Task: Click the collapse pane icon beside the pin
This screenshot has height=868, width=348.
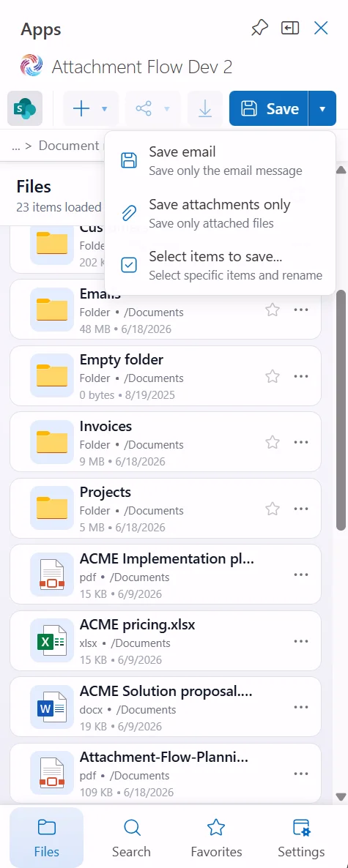Action: pyautogui.click(x=290, y=28)
